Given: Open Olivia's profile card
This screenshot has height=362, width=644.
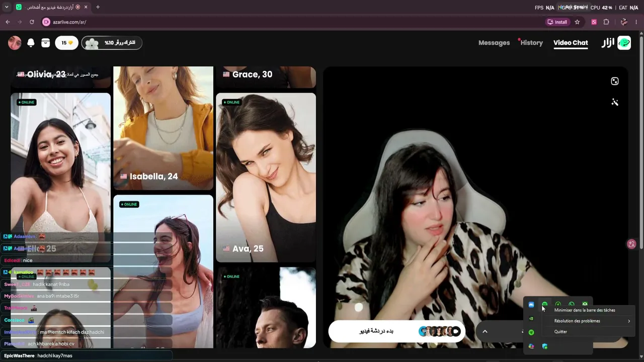Looking at the screenshot, I should 60,77.
